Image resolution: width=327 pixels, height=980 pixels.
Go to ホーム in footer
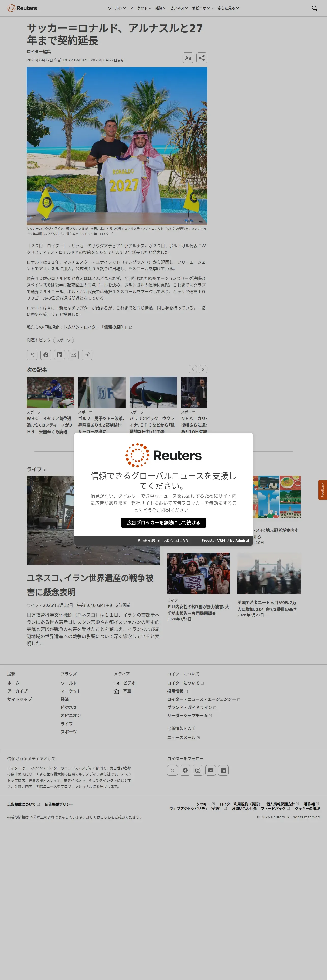click(13, 683)
